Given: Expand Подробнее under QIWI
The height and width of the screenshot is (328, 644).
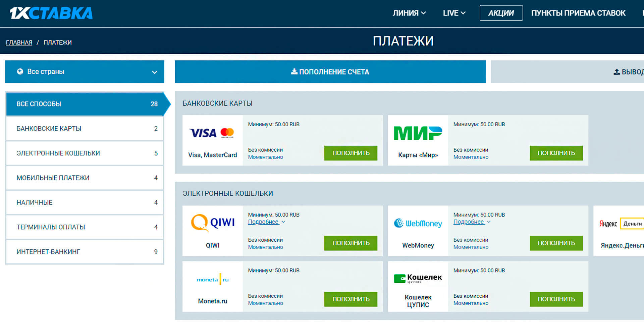Looking at the screenshot, I should 266,222.
